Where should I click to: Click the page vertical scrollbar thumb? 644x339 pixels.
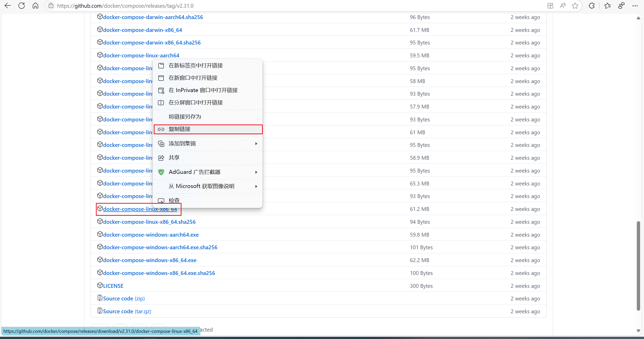click(638, 266)
